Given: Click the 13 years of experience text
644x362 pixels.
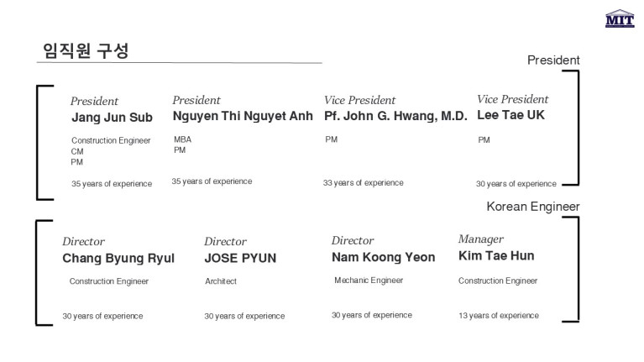Looking at the screenshot, I should point(499,316).
